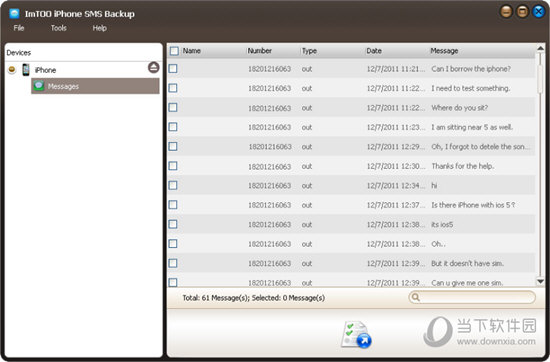Screen dimensions: 550x362
Task: Open the File menu
Action: pyautogui.click(x=19, y=28)
